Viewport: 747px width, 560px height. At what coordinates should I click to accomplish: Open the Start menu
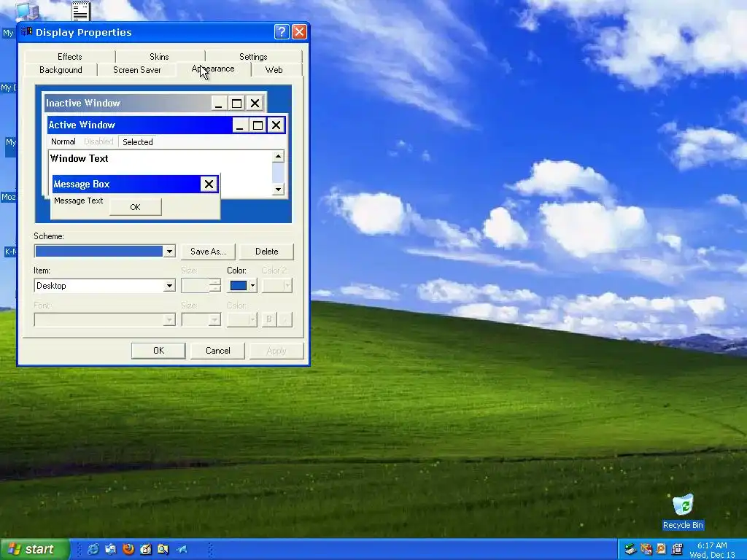click(x=34, y=549)
